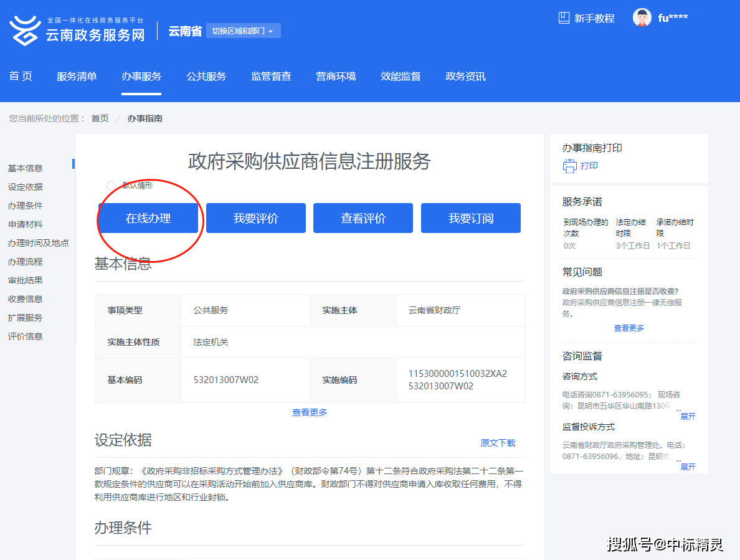The width and height of the screenshot is (740, 560).
Task: Open the 营商环境 tab
Action: (x=336, y=76)
